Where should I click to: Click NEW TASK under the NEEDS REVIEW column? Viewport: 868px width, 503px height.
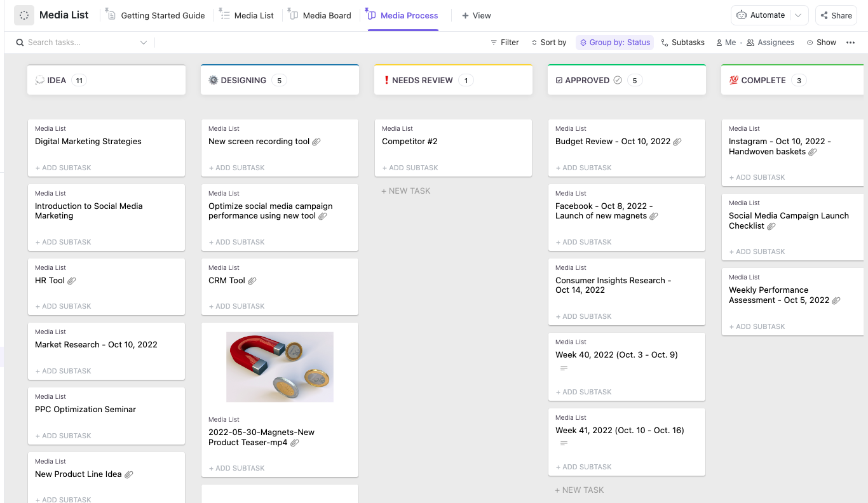405,191
